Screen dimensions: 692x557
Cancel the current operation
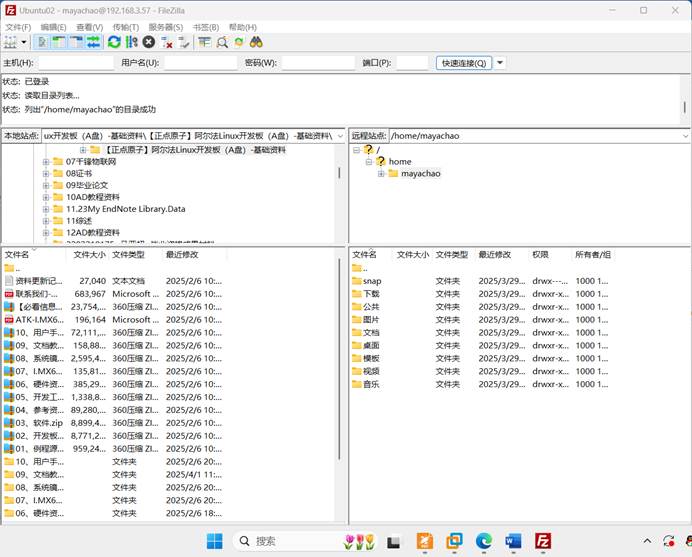(x=149, y=42)
